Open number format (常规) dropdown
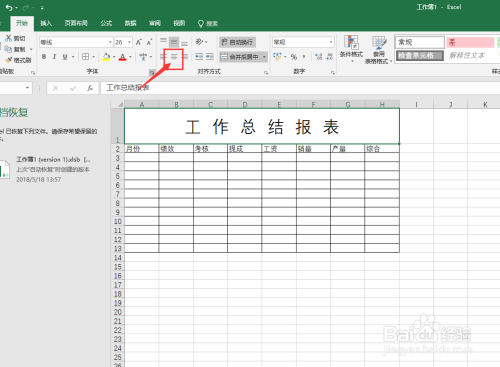Image resolution: width=500 pixels, height=367 pixels. click(x=331, y=42)
